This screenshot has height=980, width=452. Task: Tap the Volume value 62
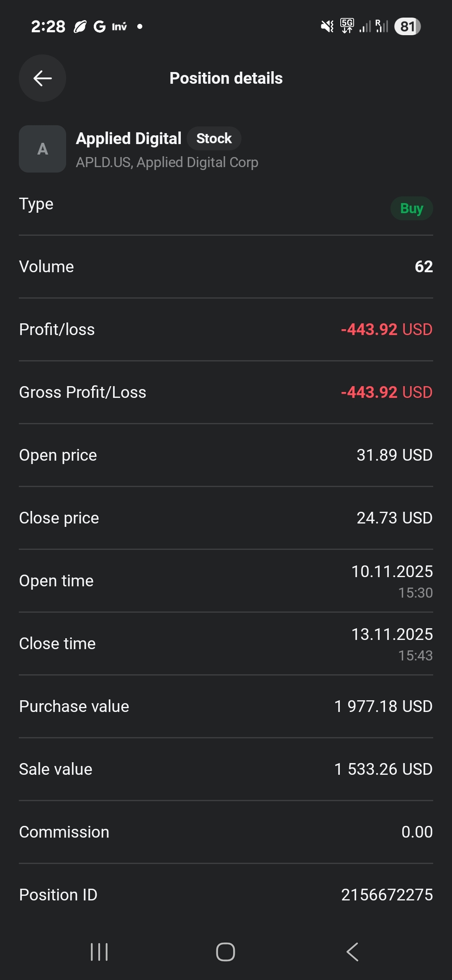424,267
